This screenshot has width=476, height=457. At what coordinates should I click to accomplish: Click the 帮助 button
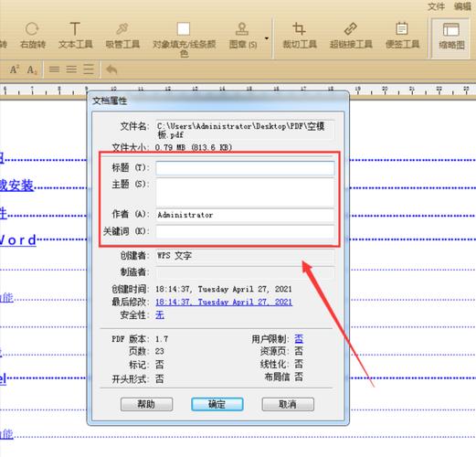coord(146,404)
